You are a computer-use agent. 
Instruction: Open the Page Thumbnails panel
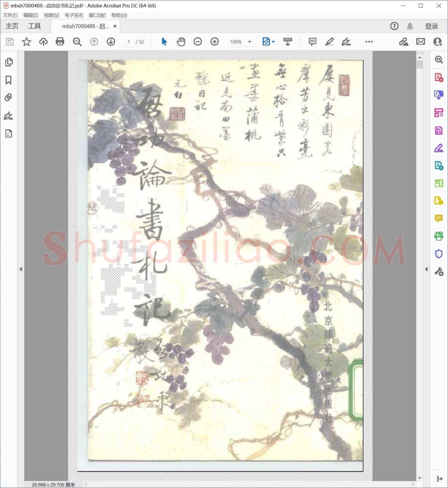pos(9,62)
